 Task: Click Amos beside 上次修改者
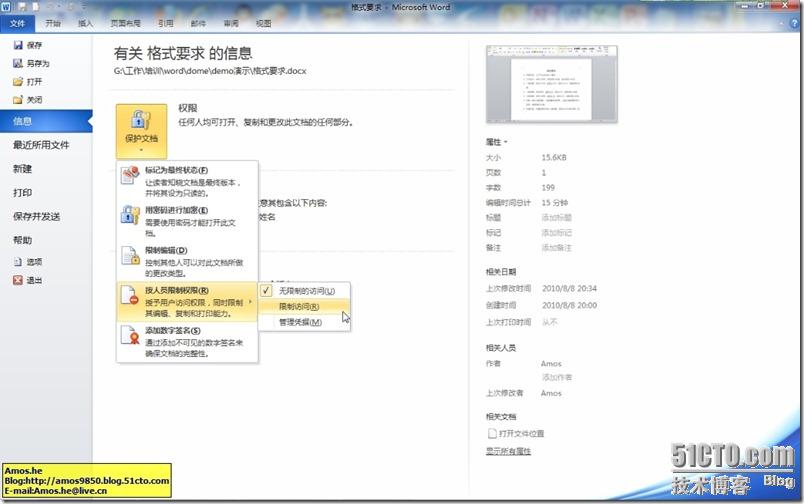click(x=551, y=393)
